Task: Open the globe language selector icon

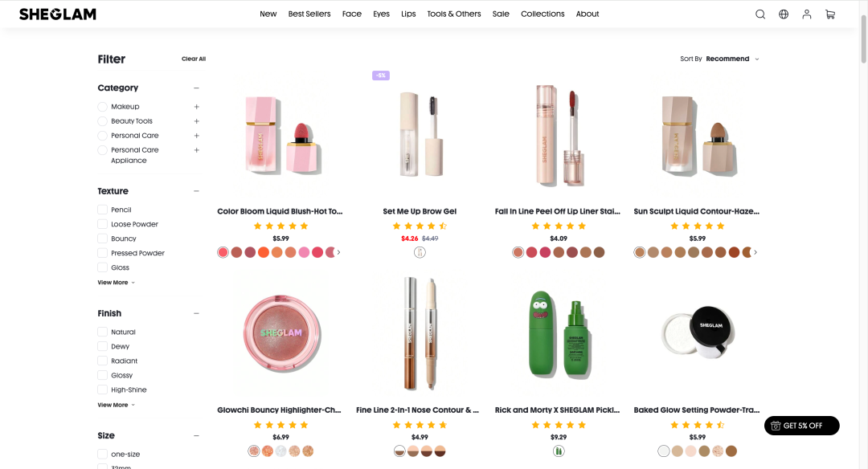Action: click(x=784, y=14)
